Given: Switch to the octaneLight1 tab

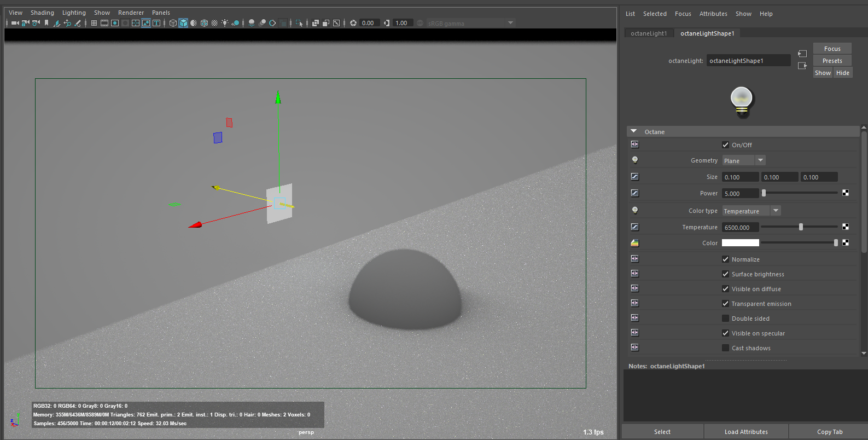Looking at the screenshot, I should 649,33.
